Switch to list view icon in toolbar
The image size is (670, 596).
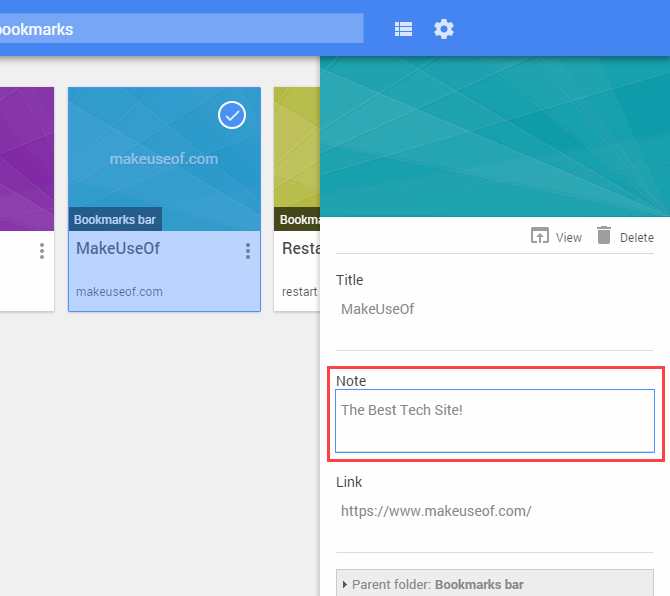coord(403,29)
